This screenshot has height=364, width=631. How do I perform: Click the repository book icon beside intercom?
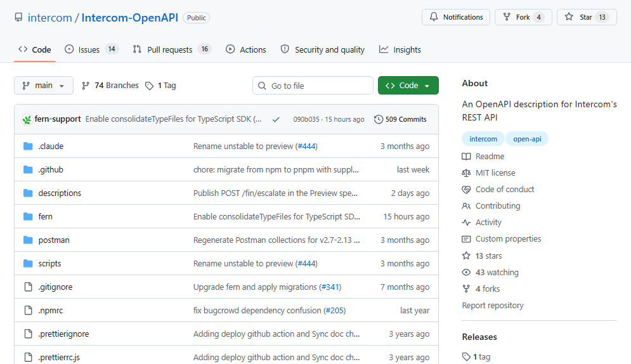tap(18, 17)
